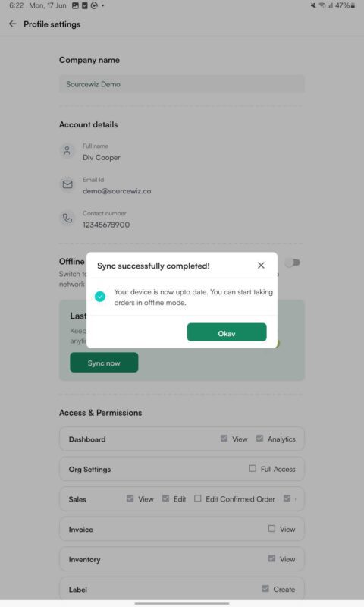Tap the envelope icon beside Email Id
The width and height of the screenshot is (364, 607).
coord(67,184)
